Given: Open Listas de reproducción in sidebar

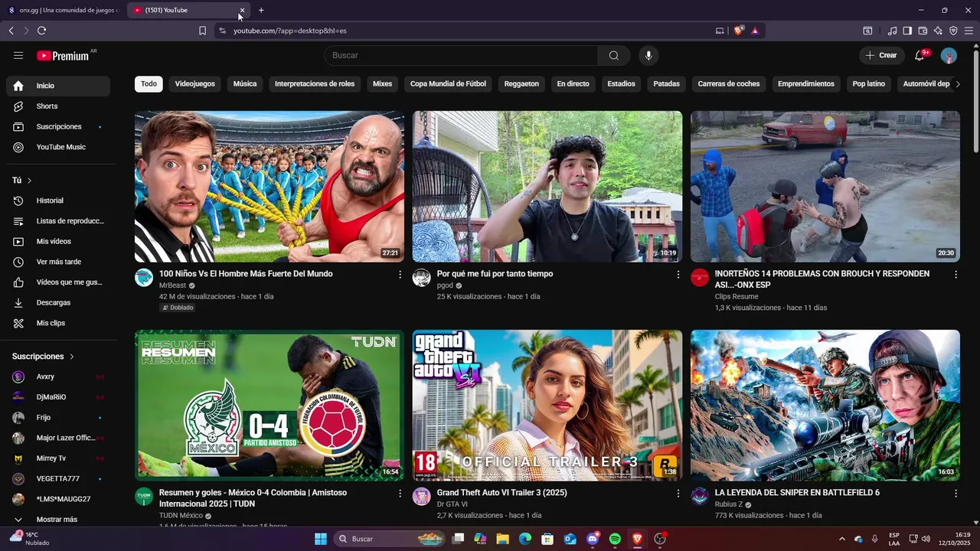Looking at the screenshot, I should click(58, 221).
